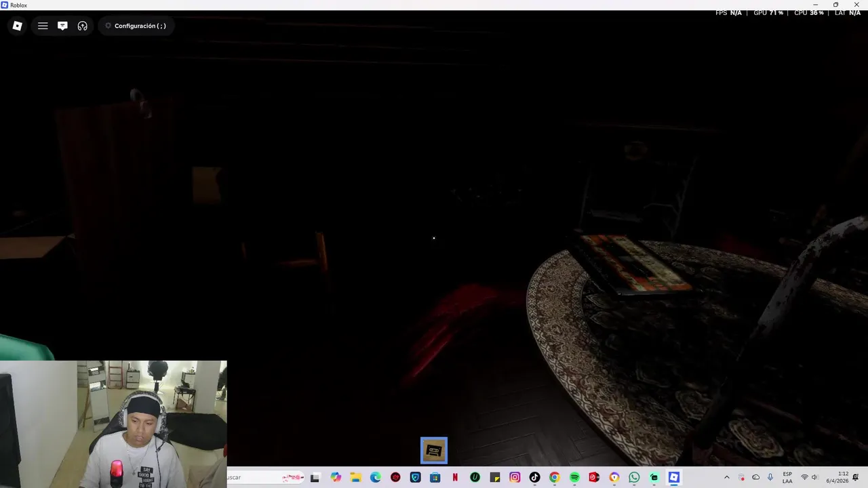The width and height of the screenshot is (868, 488).
Task: Launch Copilot from the taskbar
Action: tap(336, 478)
